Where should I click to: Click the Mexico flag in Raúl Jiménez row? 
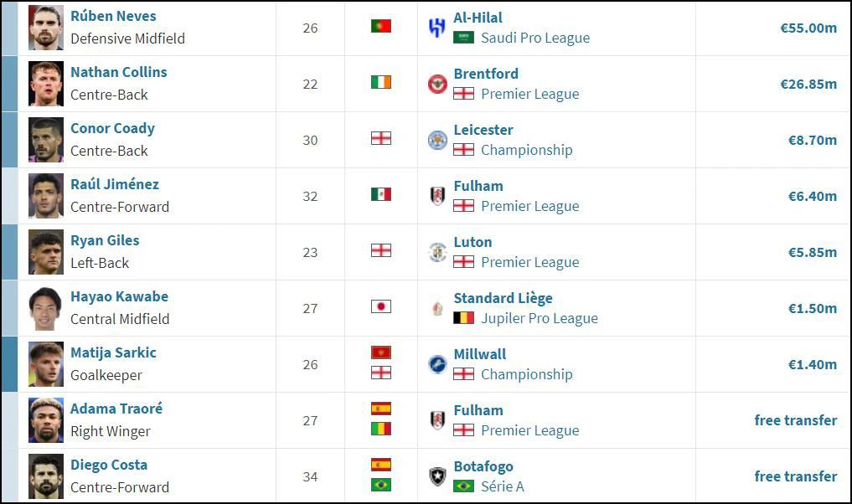click(381, 194)
